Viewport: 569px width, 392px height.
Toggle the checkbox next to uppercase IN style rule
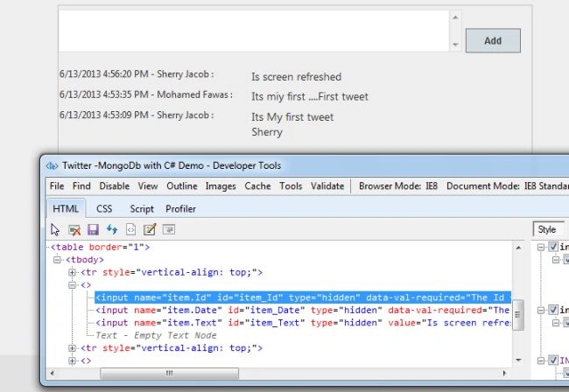coord(552,360)
